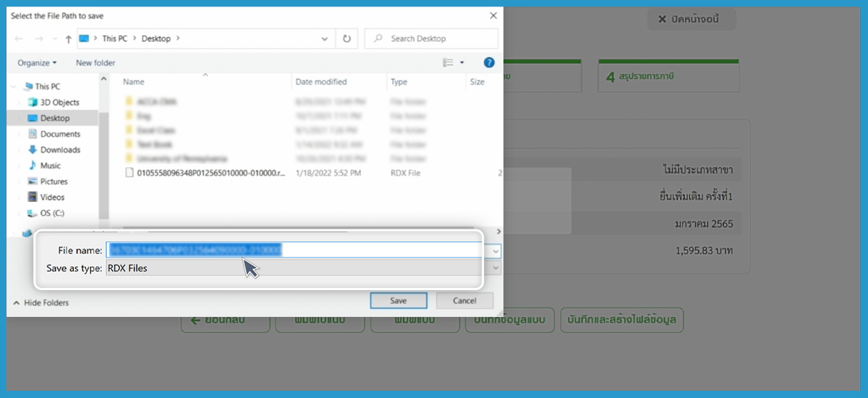Click the Refresh icon beside the address bar
The height and width of the screenshot is (398, 868).
point(347,39)
